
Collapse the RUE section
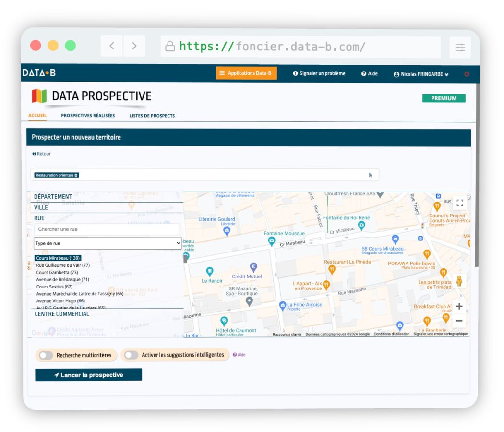39,218
